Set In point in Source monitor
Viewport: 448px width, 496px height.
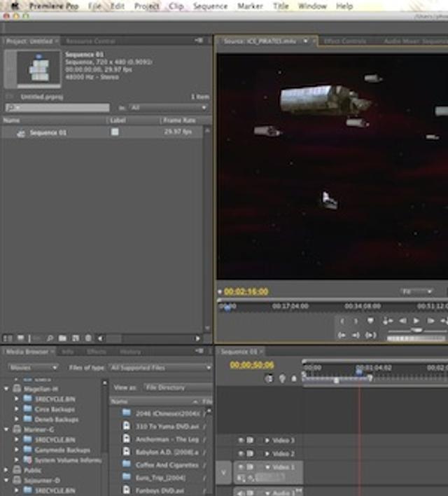point(342,321)
